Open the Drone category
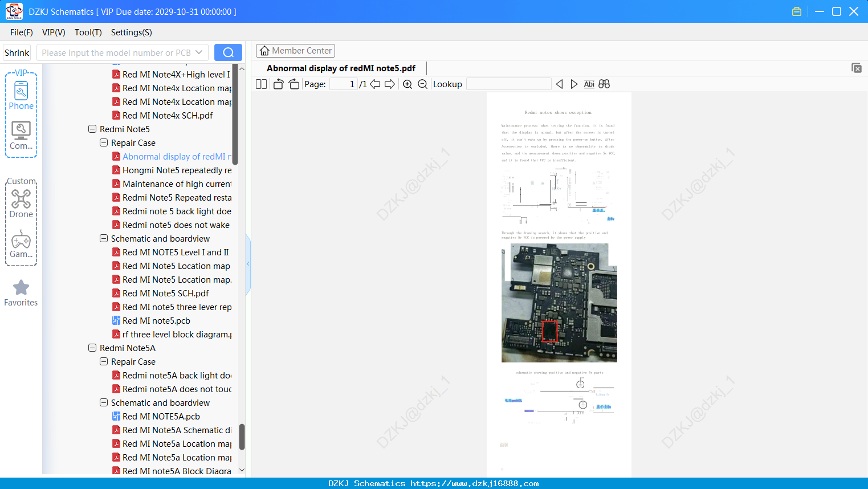This screenshot has width=868, height=489. pos(21,204)
